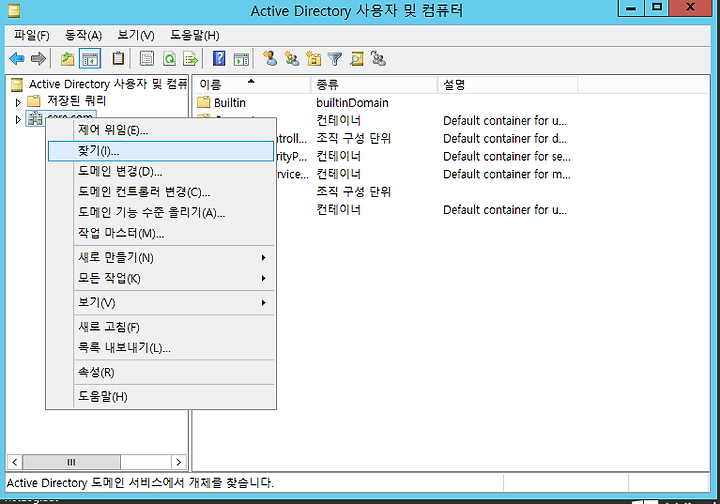
Task: Click the Create new user icon
Action: tap(270, 58)
